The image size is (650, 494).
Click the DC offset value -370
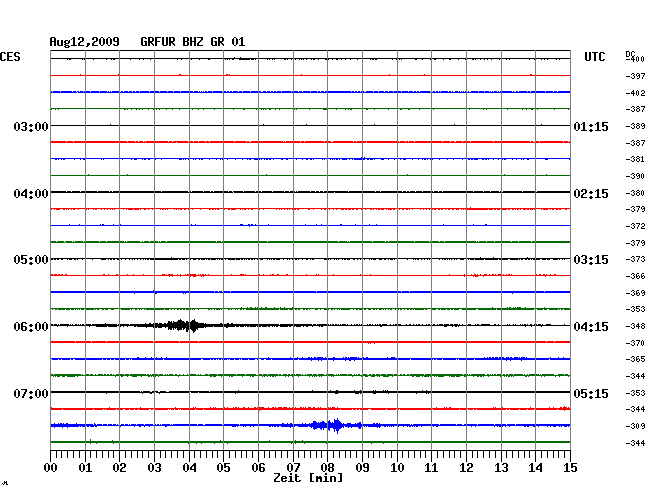click(635, 343)
